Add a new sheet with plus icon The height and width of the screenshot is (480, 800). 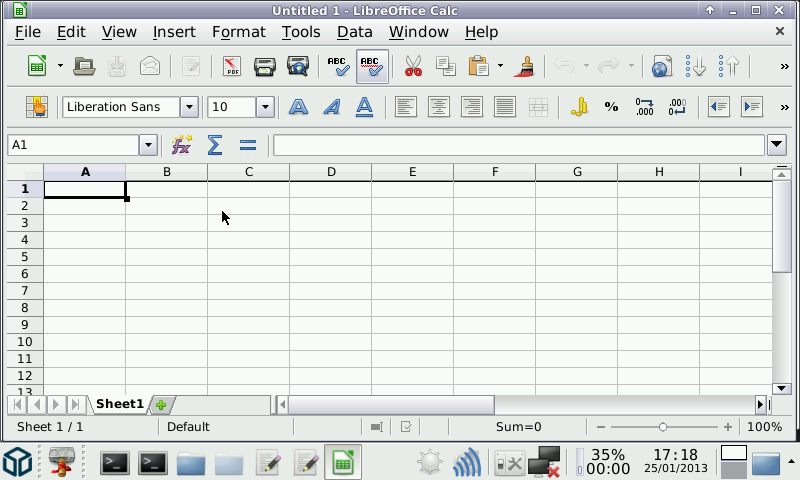pos(160,404)
